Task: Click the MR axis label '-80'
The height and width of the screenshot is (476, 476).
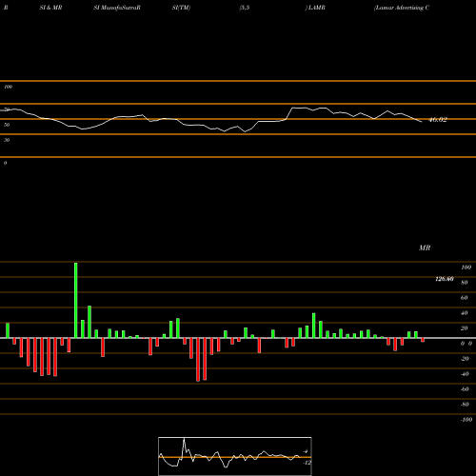Action: pyautogui.click(x=465, y=405)
